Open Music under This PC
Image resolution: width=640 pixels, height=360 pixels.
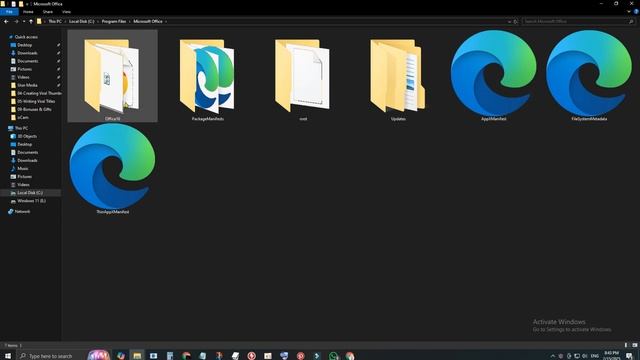[x=23, y=169]
